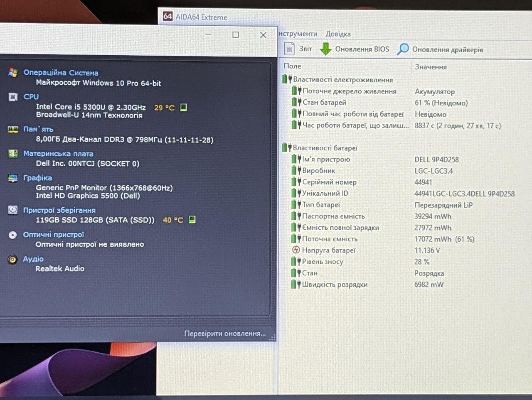The height and width of the screenshot is (400, 532).
Task: Open the Пам'ять section link
Action: click(38, 129)
